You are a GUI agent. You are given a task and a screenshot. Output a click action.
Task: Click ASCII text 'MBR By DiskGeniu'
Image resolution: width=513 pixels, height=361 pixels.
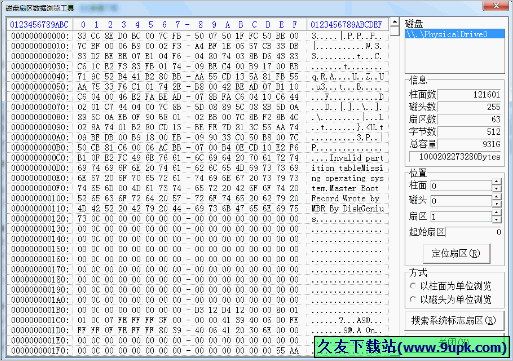pyautogui.click(x=347, y=209)
